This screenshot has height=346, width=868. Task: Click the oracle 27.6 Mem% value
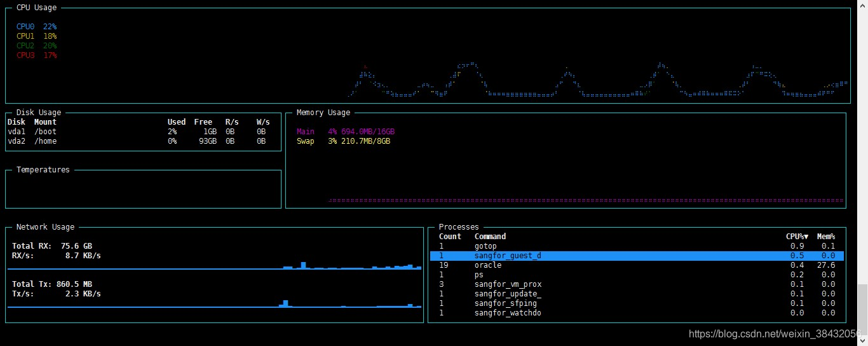[x=826, y=265]
